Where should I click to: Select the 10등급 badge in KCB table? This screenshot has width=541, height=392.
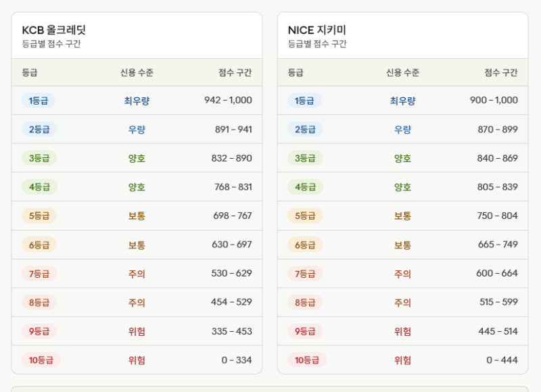coord(41,360)
